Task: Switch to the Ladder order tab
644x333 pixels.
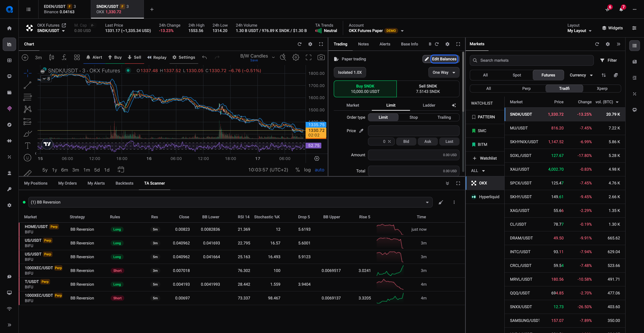Action: click(429, 105)
